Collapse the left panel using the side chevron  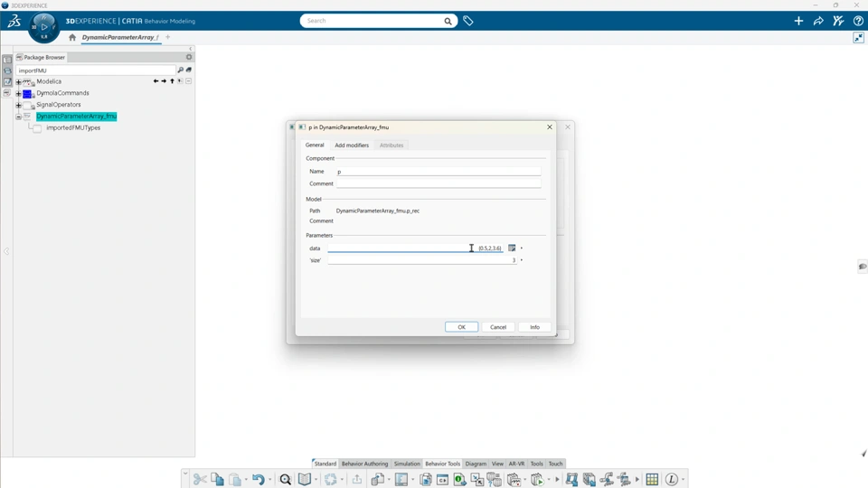pos(6,251)
